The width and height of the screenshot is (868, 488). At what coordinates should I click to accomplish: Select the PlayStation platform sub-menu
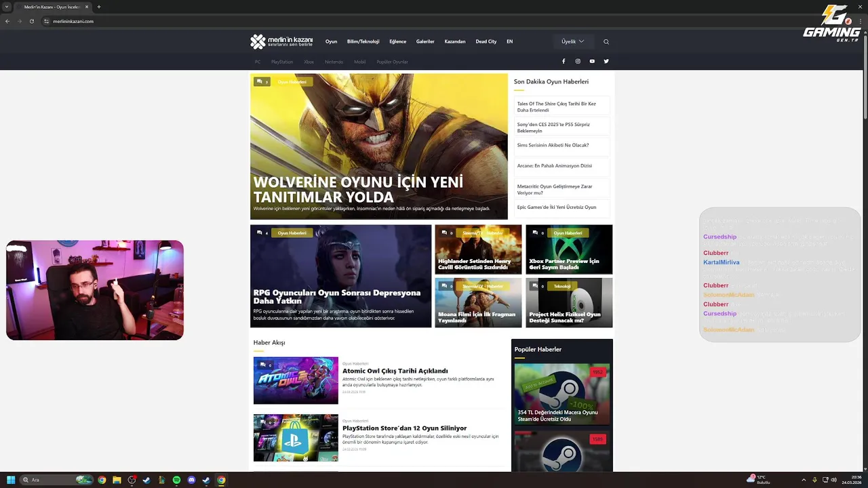coord(282,62)
